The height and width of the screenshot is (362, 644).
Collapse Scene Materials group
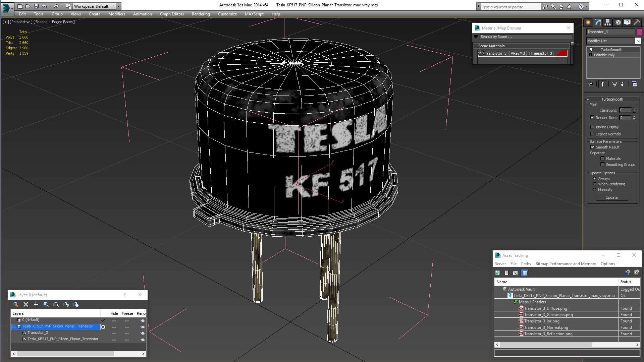[476, 46]
